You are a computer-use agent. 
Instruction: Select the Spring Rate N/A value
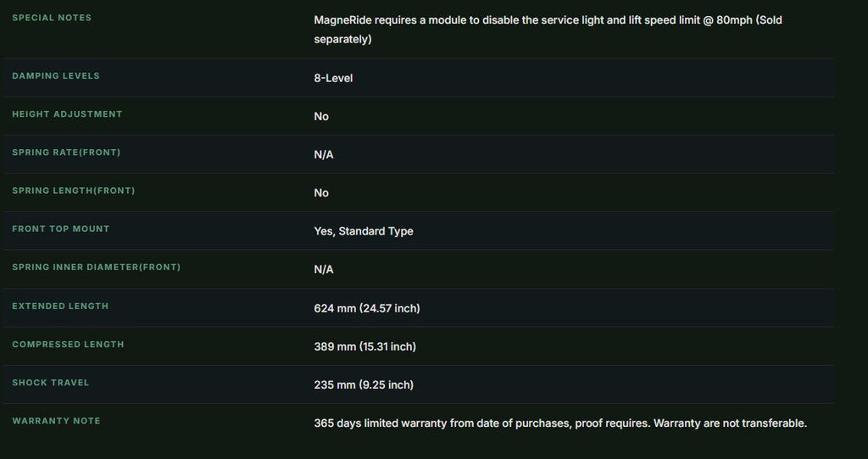324,154
